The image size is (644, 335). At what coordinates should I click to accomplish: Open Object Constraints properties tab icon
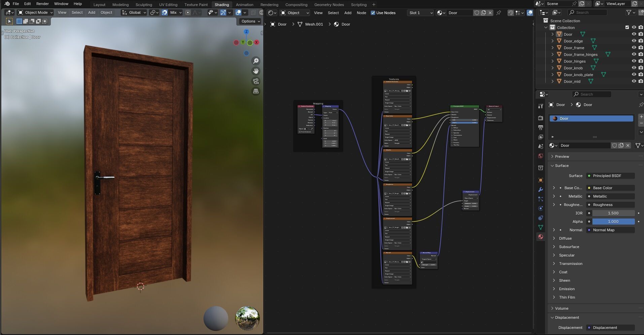[541, 218]
